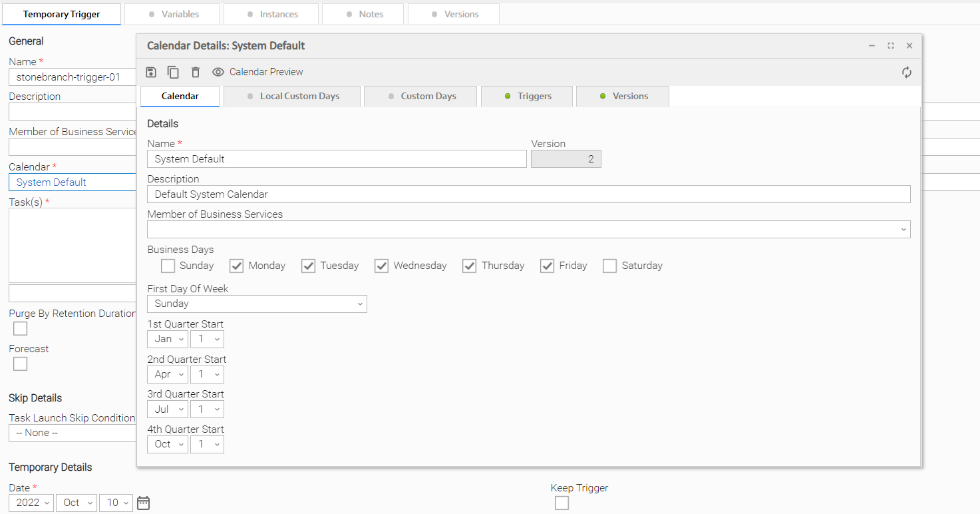Viewport: 980px width, 514px height.
Task: Open the Triggers tab
Action: point(528,96)
